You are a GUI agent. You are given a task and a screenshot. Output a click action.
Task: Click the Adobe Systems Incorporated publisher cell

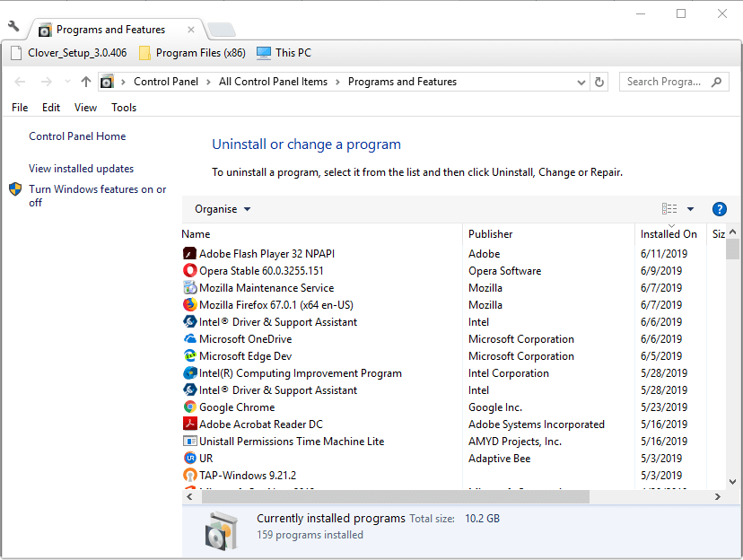[x=537, y=424]
